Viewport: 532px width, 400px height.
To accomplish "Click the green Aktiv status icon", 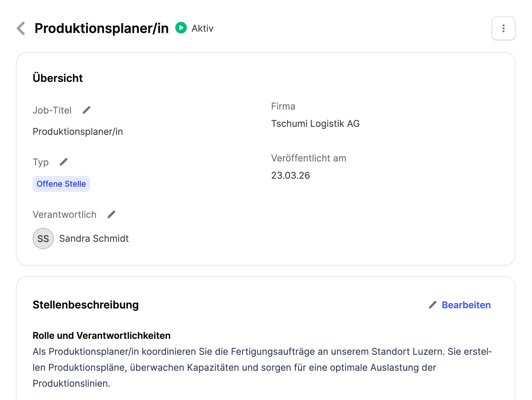I will click(x=181, y=28).
